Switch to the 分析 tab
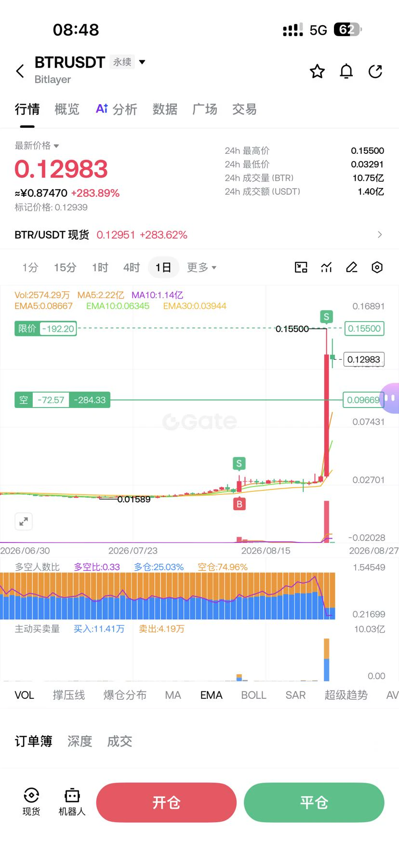Viewport: 399px width, 868px height. point(125,109)
